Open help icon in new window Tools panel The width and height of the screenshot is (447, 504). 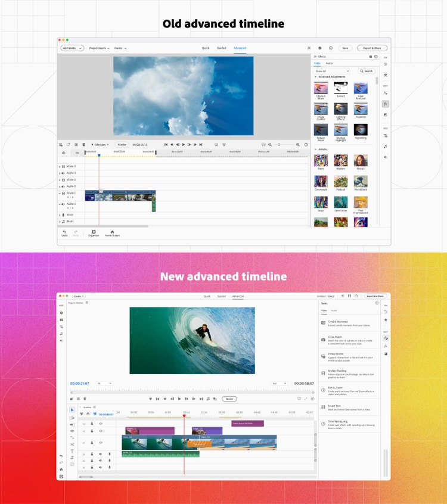click(377, 303)
